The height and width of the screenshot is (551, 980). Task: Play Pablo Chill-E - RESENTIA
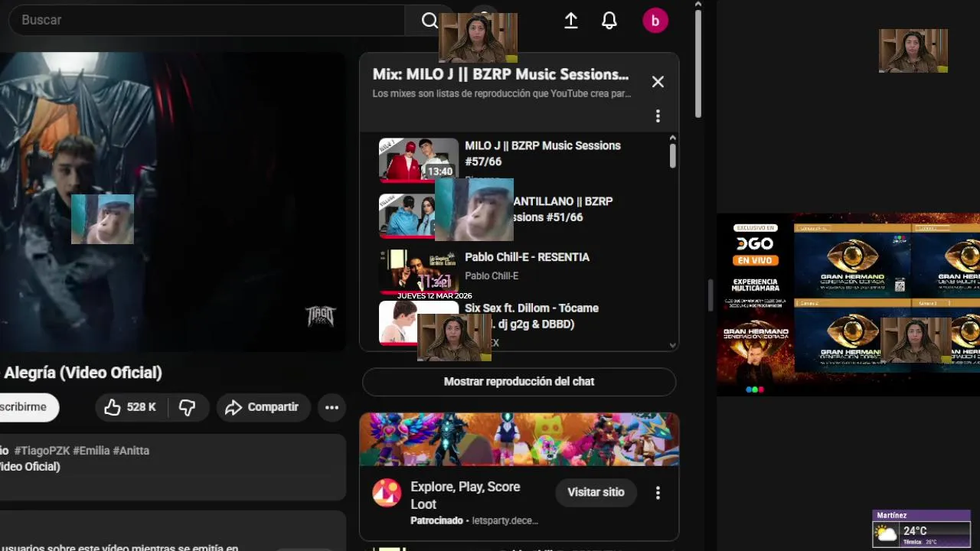coord(527,257)
